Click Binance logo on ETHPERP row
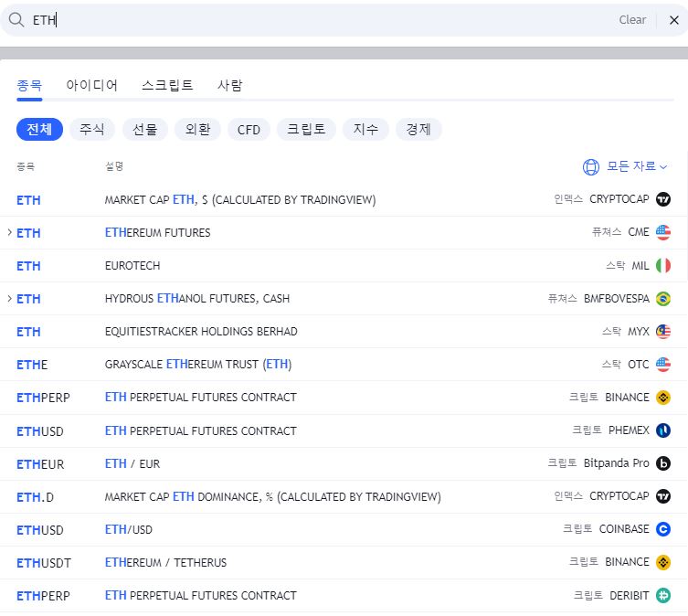 (663, 398)
